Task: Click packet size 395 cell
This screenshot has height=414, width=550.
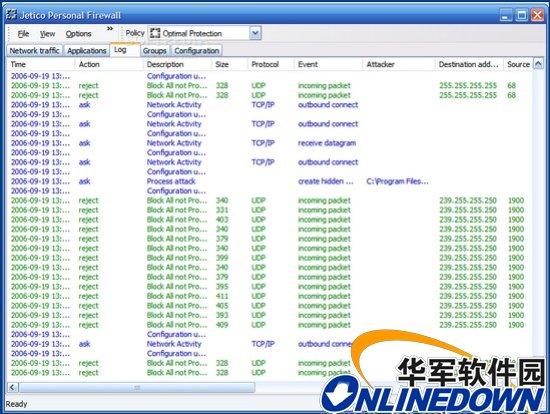Action: coord(222,287)
